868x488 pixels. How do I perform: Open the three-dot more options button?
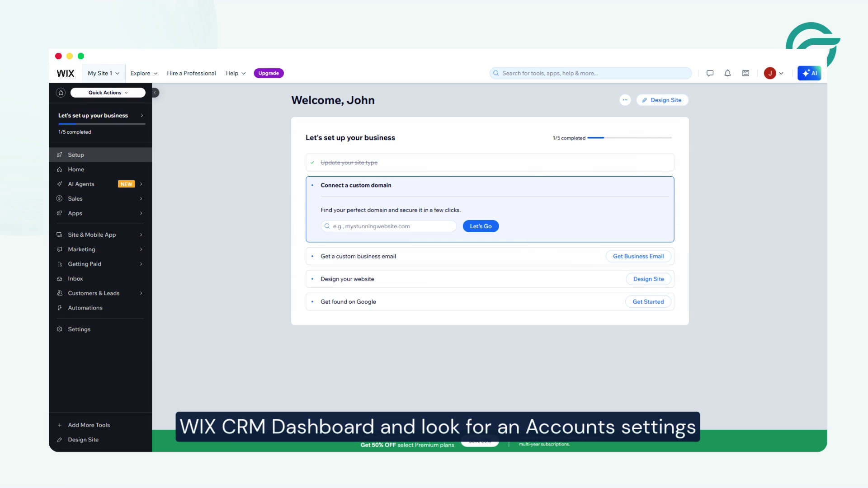[625, 100]
